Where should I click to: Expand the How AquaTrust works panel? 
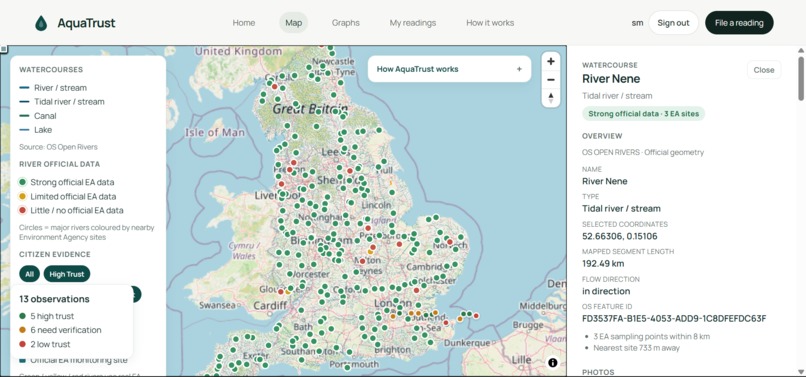[x=449, y=69]
